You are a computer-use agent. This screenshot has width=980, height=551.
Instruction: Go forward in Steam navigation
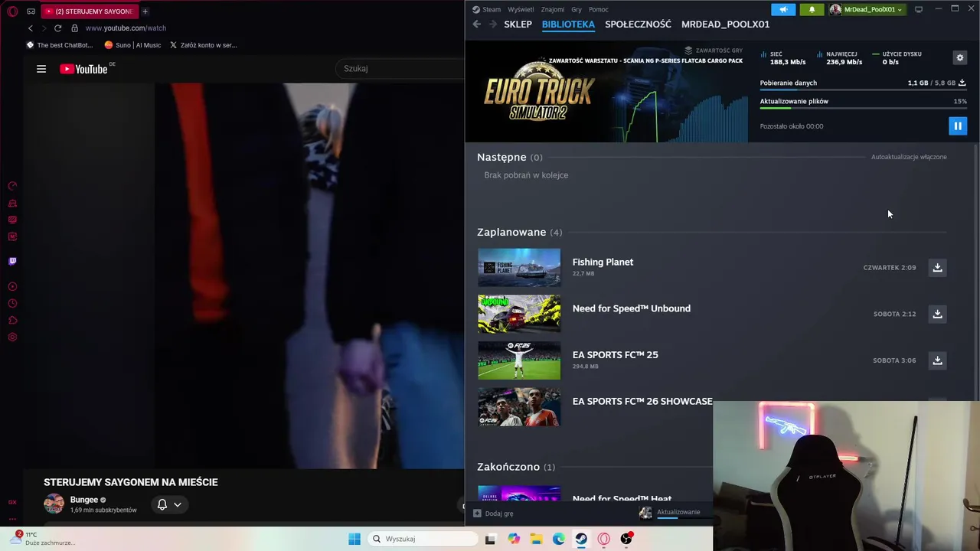[492, 24]
